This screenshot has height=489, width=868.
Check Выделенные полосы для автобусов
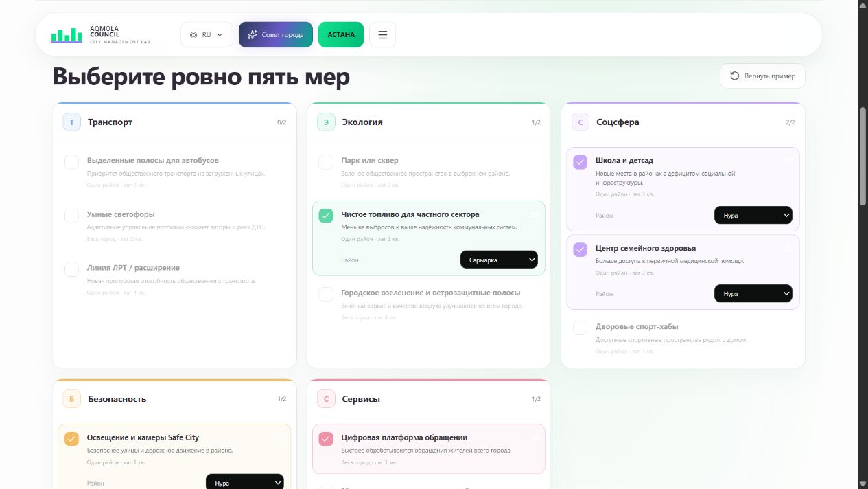pos(71,162)
